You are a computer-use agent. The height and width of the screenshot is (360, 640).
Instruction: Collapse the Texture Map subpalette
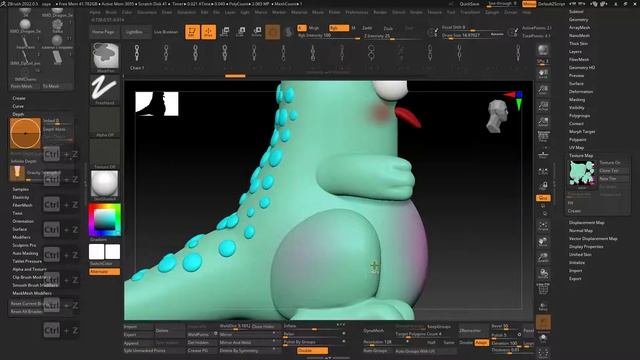tap(581, 156)
